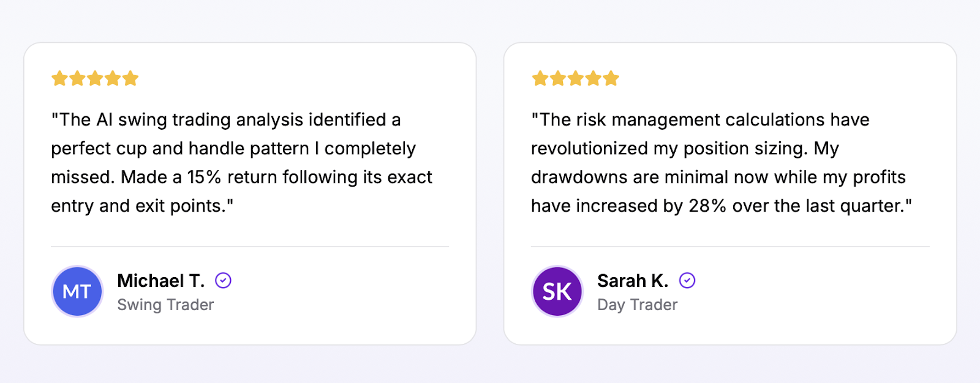Click the SK avatar circle

click(x=557, y=292)
